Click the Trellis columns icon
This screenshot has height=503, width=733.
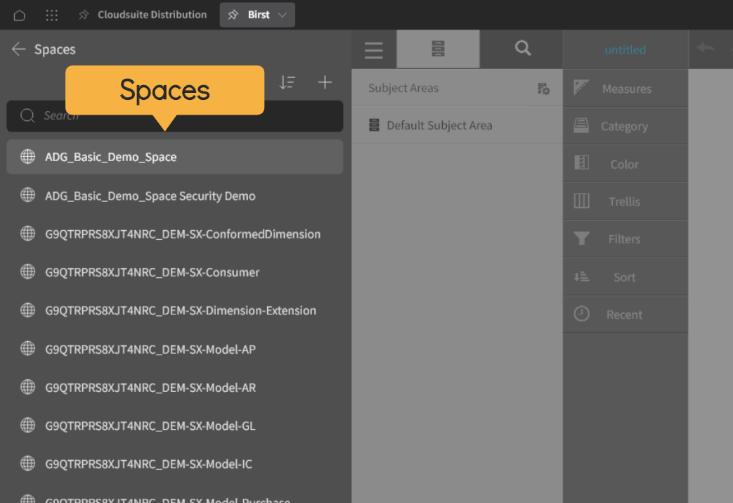tap(581, 201)
